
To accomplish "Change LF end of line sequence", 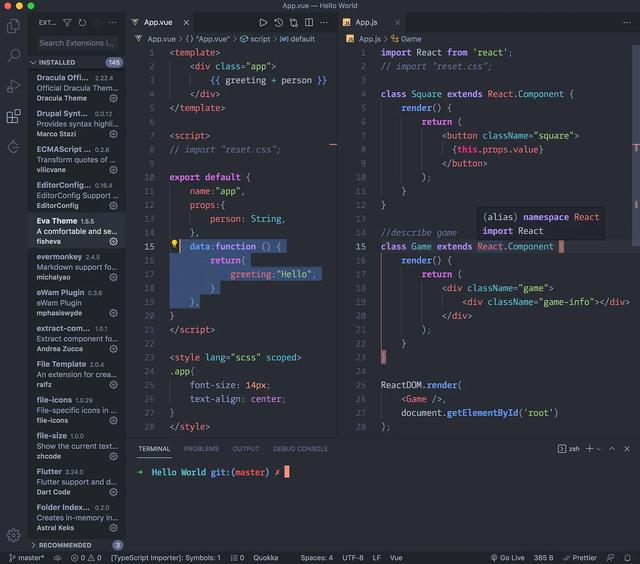I will (x=376, y=557).
